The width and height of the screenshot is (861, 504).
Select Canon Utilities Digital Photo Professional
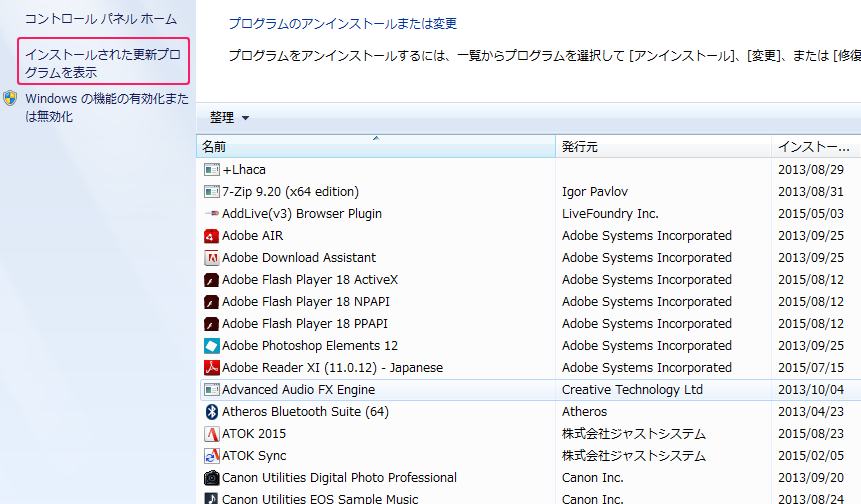pos(339,478)
